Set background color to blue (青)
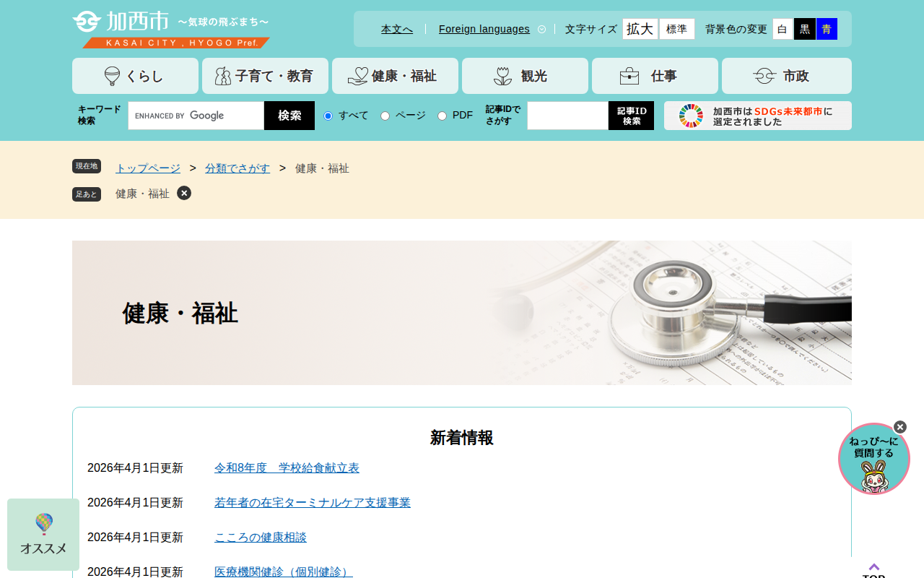 tap(827, 29)
